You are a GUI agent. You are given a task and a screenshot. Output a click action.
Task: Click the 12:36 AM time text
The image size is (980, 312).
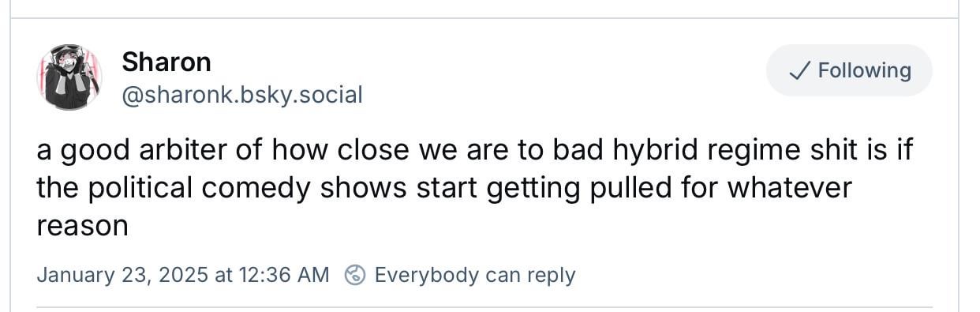[283, 275]
